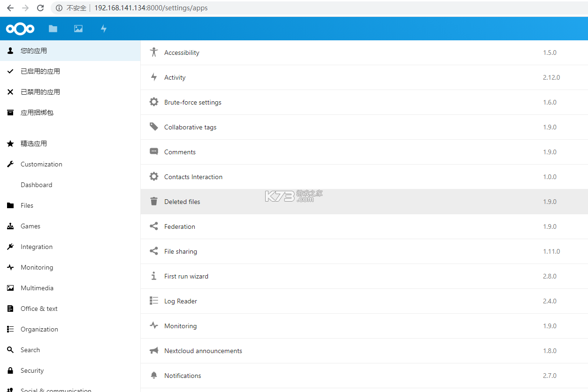588x392 pixels.
Task: Open the Photos app icon in header
Action: (78, 29)
